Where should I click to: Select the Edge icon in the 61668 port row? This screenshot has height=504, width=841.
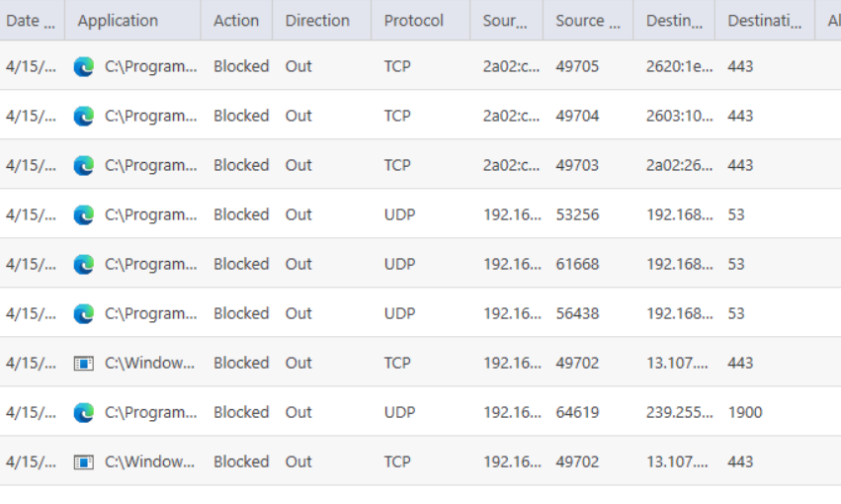pos(84,264)
